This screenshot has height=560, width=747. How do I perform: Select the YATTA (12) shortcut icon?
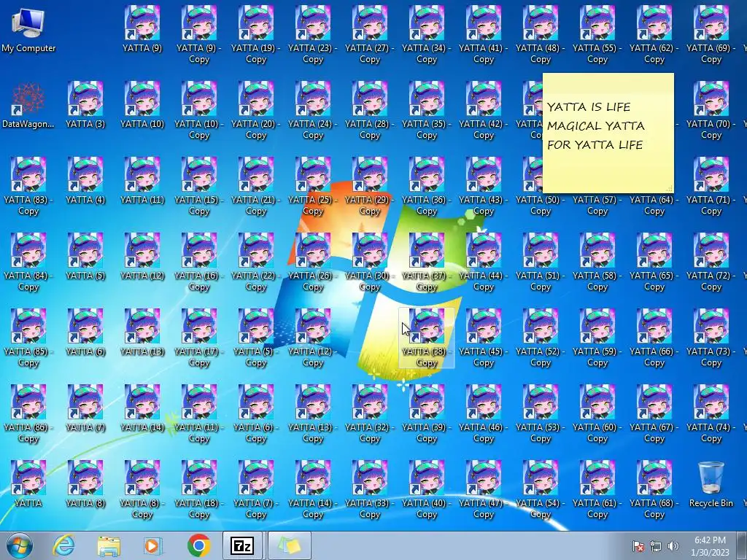pos(142,257)
